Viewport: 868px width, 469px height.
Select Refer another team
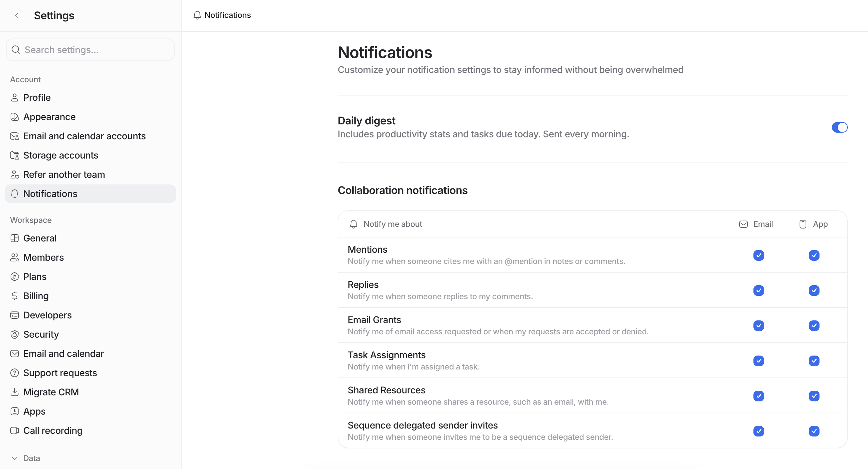pos(64,174)
